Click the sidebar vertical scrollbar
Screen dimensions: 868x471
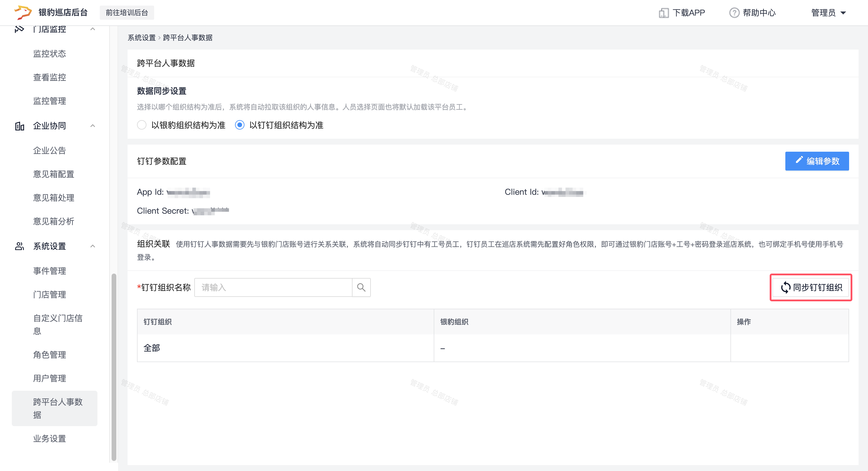114,367
